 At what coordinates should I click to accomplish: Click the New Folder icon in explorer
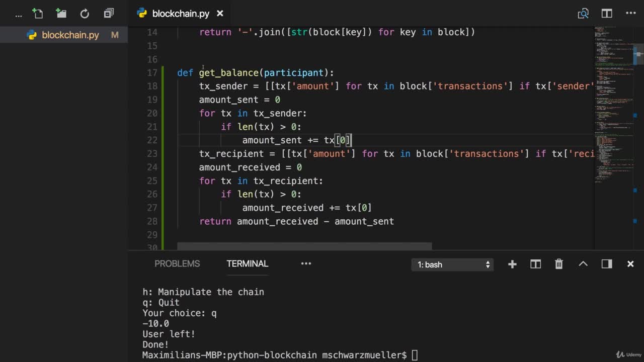pos(61,14)
